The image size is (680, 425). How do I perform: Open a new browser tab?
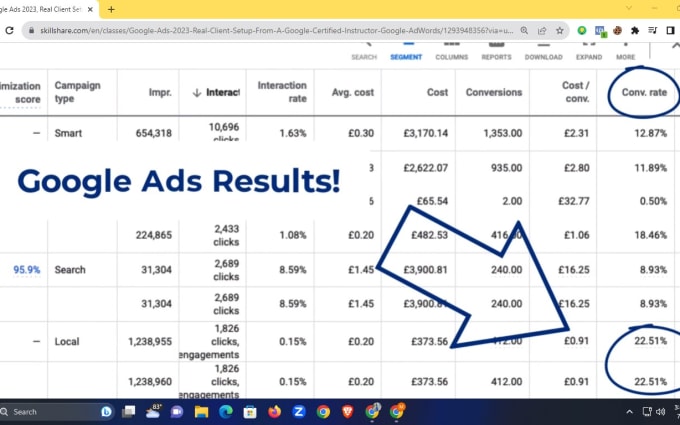point(110,9)
